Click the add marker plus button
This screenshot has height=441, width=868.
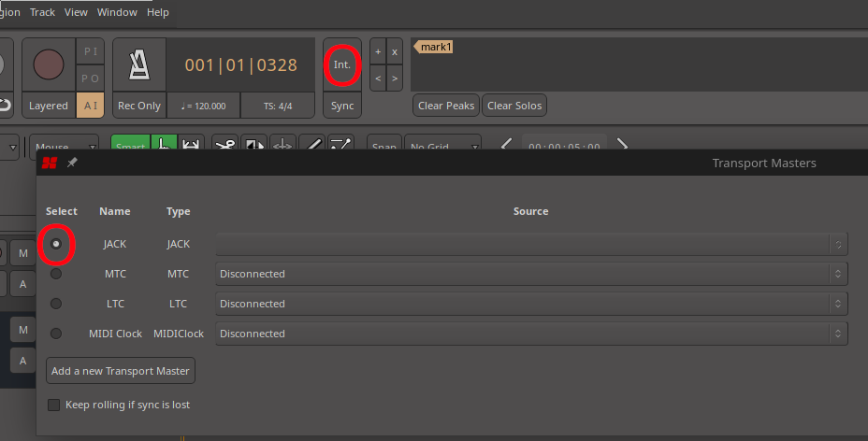[x=378, y=52]
